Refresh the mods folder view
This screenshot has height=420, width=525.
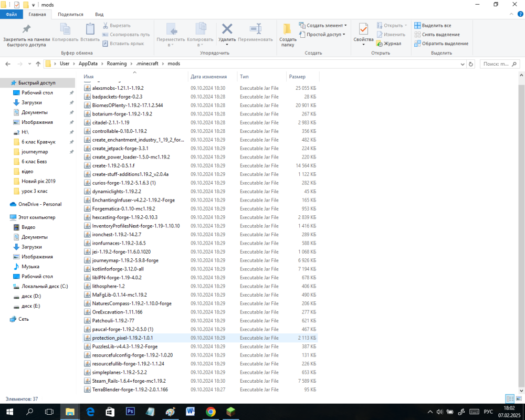pos(471,64)
